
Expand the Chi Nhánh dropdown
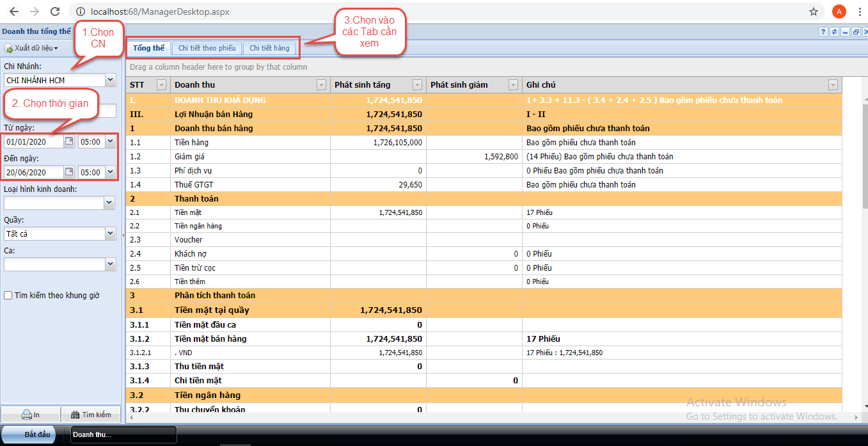click(x=110, y=80)
